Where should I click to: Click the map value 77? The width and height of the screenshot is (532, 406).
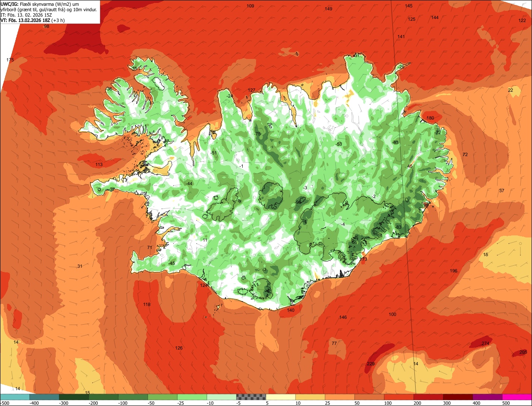point(334,343)
